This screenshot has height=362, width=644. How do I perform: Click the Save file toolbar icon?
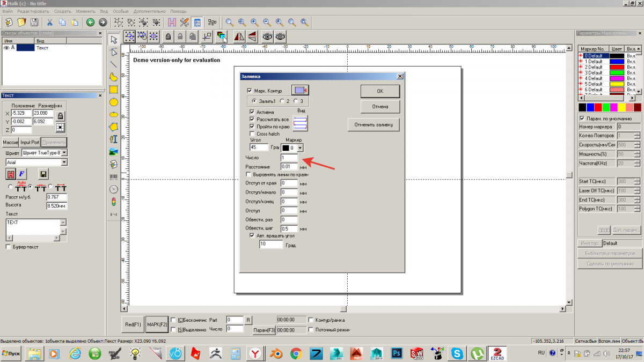(34, 23)
